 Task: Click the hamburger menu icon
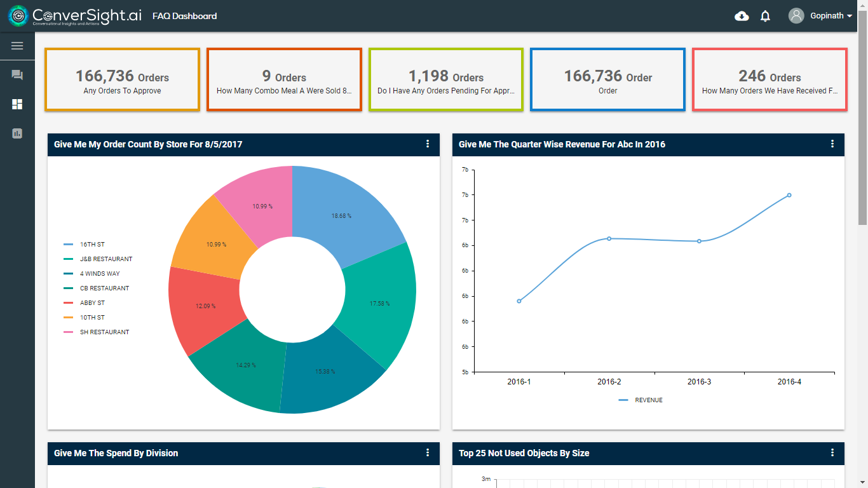click(17, 45)
